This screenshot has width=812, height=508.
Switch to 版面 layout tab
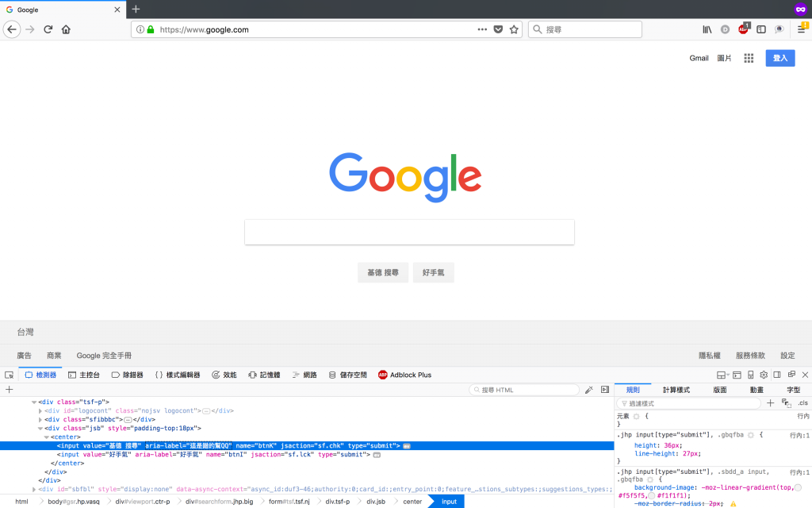(x=720, y=390)
